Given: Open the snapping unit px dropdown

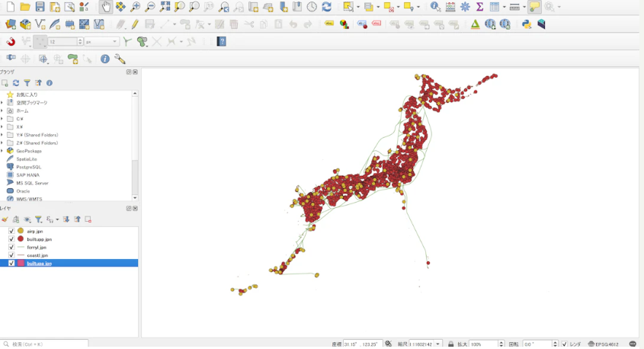Looking at the screenshot, I should [x=102, y=42].
